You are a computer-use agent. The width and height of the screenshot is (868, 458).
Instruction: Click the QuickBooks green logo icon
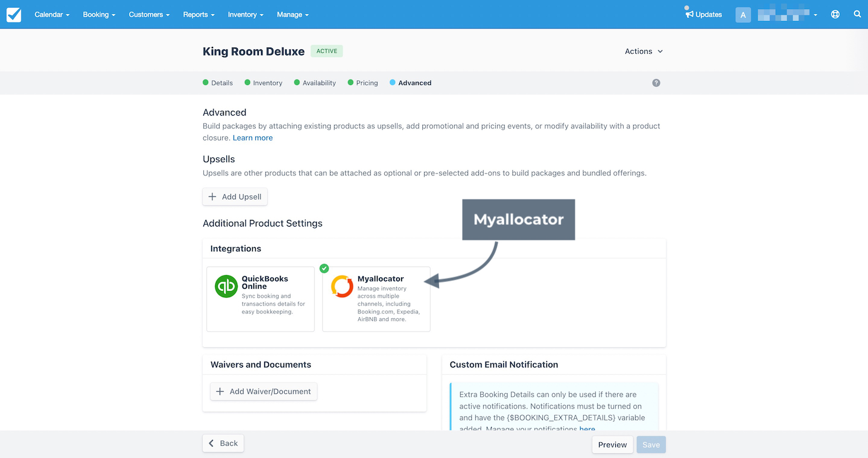(x=226, y=286)
